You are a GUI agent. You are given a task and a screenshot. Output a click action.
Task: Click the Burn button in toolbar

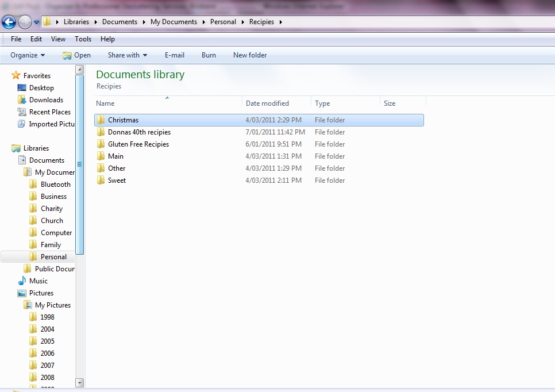[209, 55]
